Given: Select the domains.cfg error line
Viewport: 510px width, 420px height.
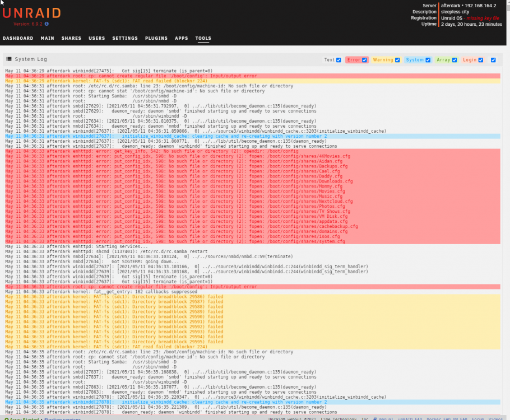Looking at the screenshot, I should (252, 231).
